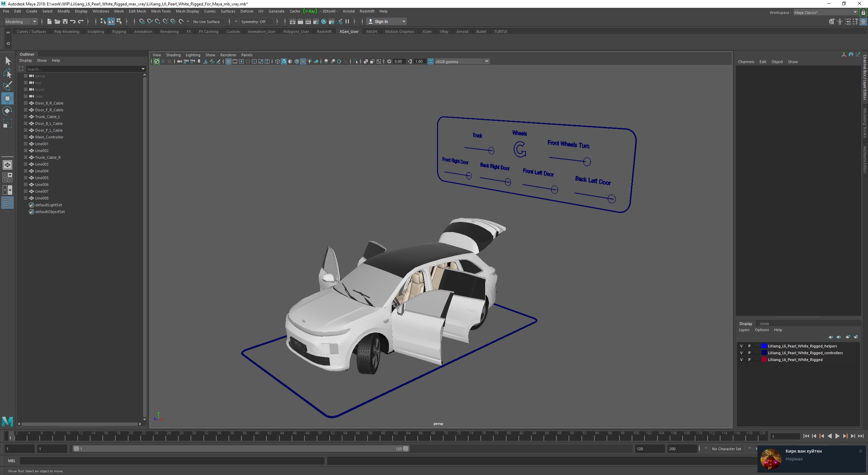The image size is (868, 475).
Task: Expand Door_B_R_Cable node in Outliner
Action: click(x=25, y=103)
